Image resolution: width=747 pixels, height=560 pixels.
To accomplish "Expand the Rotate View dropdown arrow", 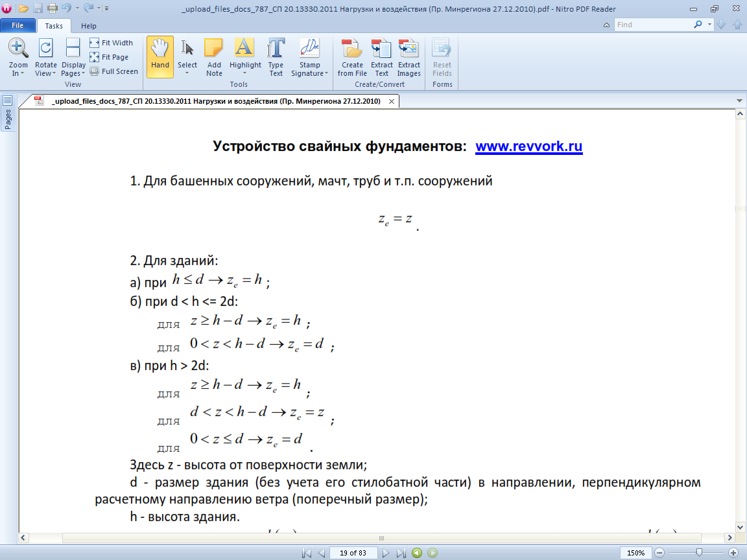I will [54, 73].
